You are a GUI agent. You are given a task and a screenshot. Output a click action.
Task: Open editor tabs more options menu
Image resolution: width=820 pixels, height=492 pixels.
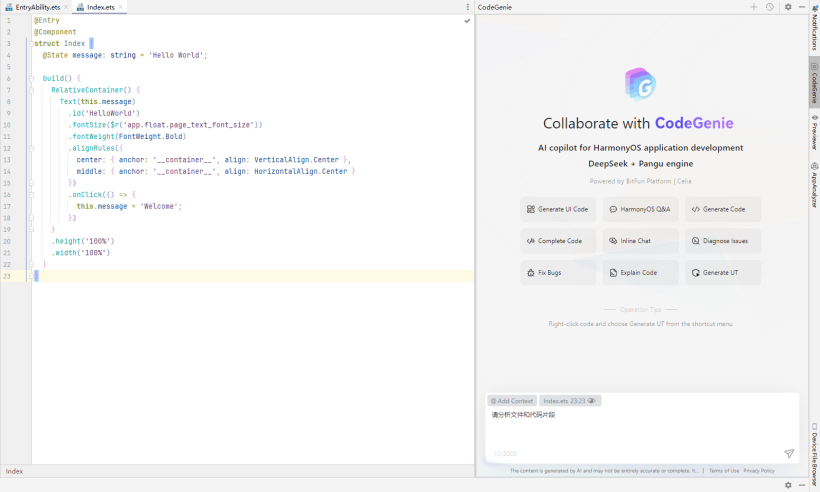coord(467,7)
